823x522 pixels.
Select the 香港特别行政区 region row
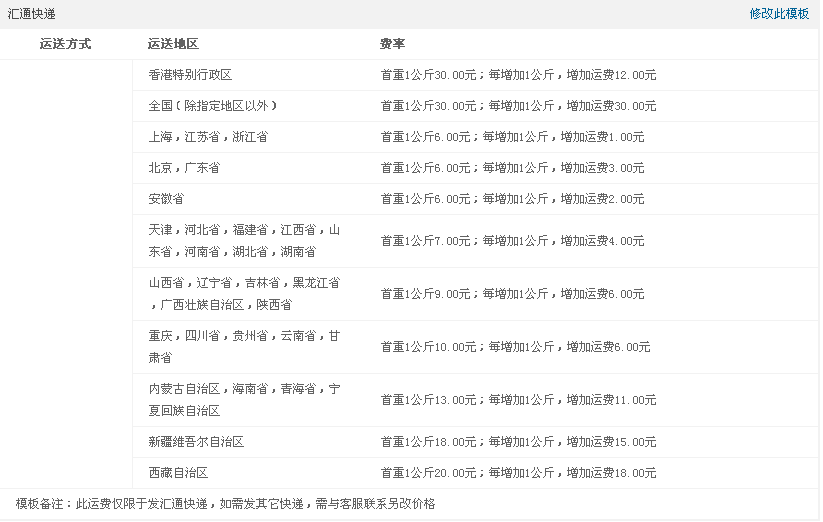(190, 75)
